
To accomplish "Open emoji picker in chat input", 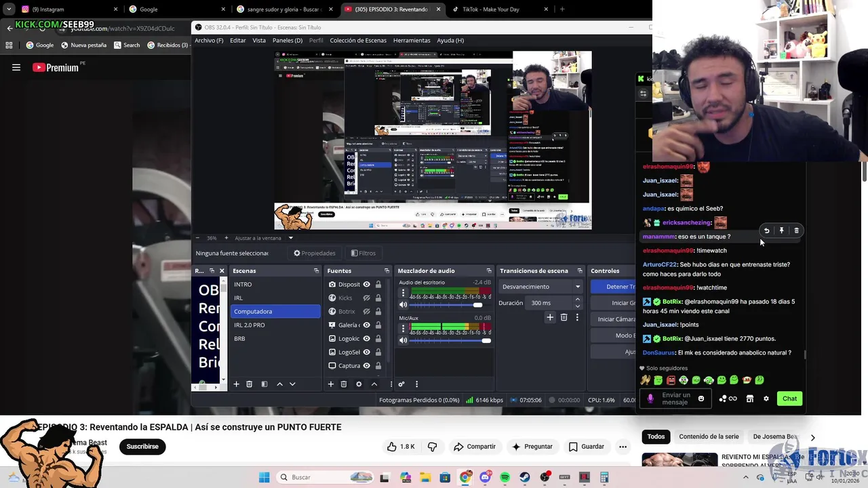I will [701, 399].
